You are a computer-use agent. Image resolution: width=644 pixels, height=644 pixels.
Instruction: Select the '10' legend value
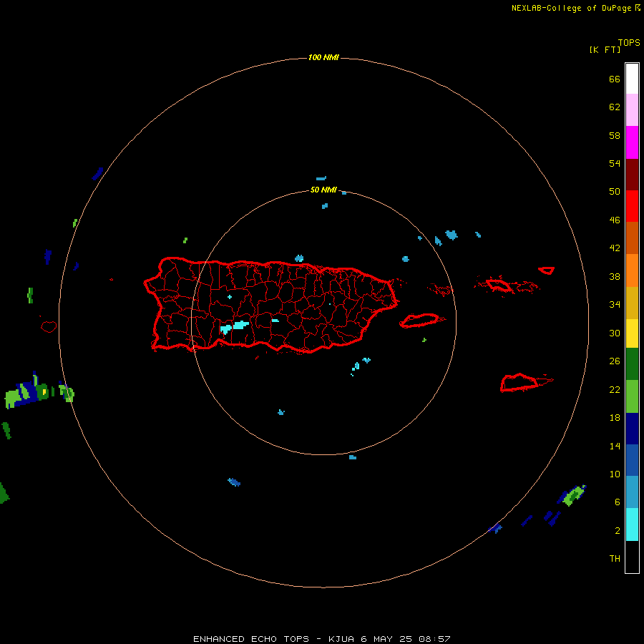(x=615, y=474)
